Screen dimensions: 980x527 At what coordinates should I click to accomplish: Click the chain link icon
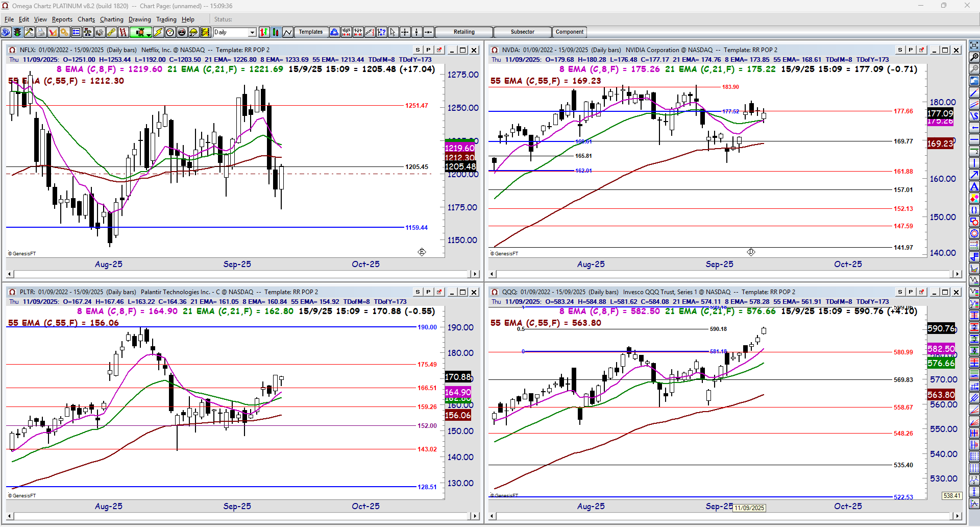click(x=111, y=32)
